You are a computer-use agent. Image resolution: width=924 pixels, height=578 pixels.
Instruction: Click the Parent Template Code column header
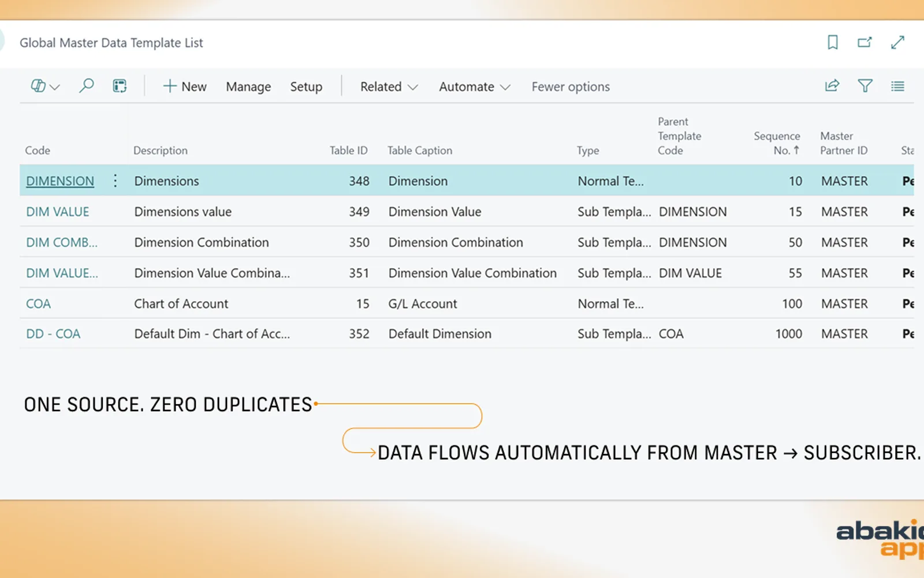tap(680, 136)
